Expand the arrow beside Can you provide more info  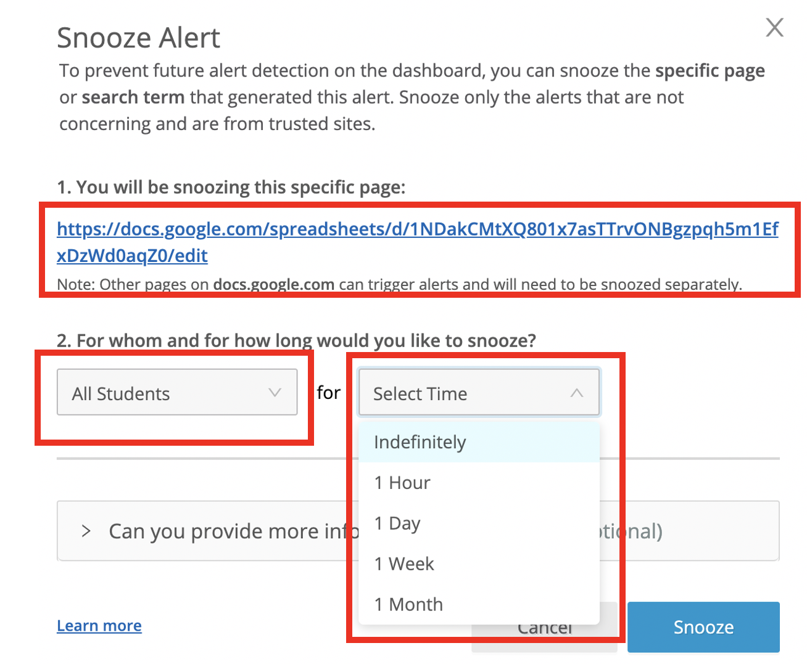point(86,531)
